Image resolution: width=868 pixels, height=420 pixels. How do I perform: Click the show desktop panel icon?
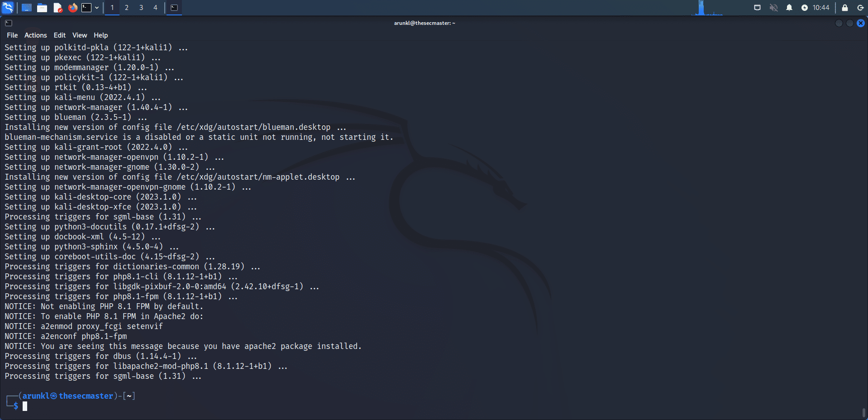[x=27, y=8]
